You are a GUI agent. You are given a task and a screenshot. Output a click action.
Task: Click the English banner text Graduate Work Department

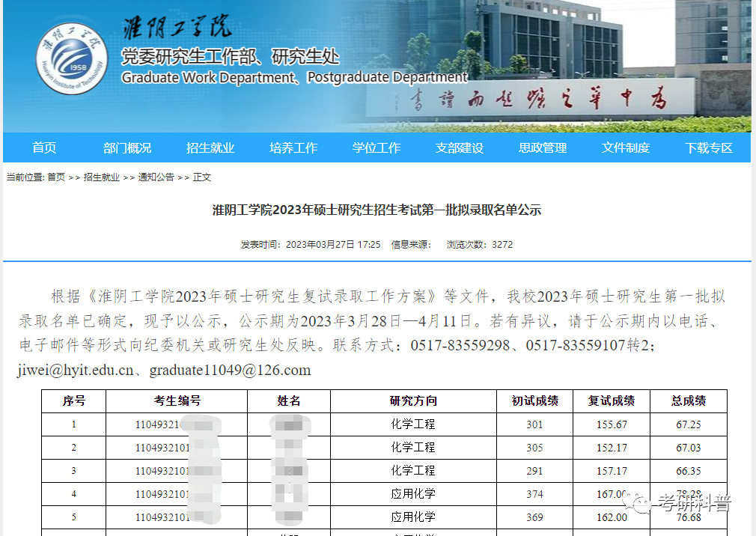point(208,78)
